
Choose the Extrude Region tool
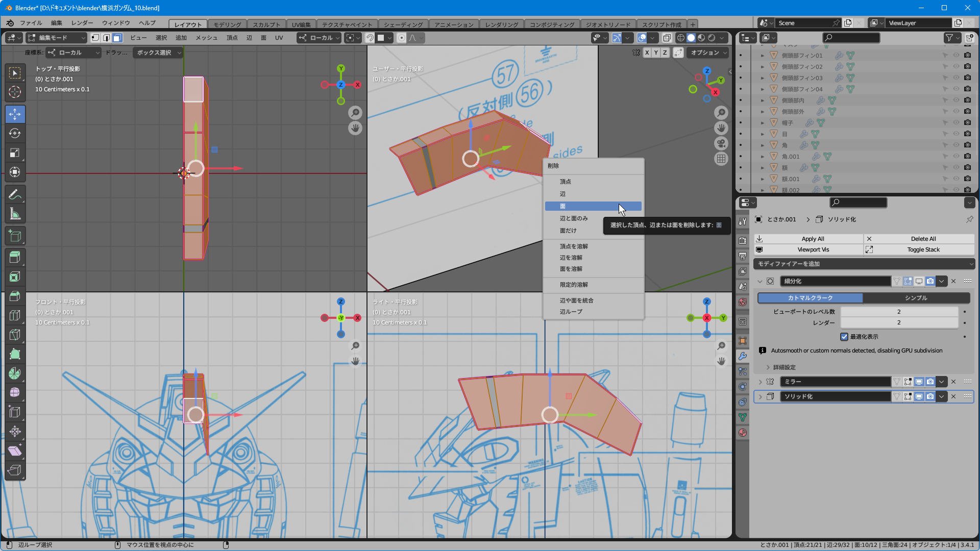click(15, 257)
